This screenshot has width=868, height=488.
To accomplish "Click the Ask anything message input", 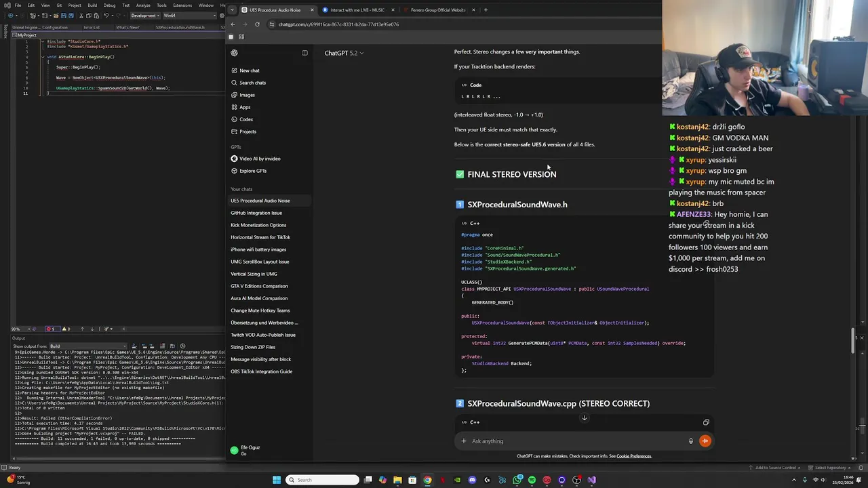I will pos(576,441).
